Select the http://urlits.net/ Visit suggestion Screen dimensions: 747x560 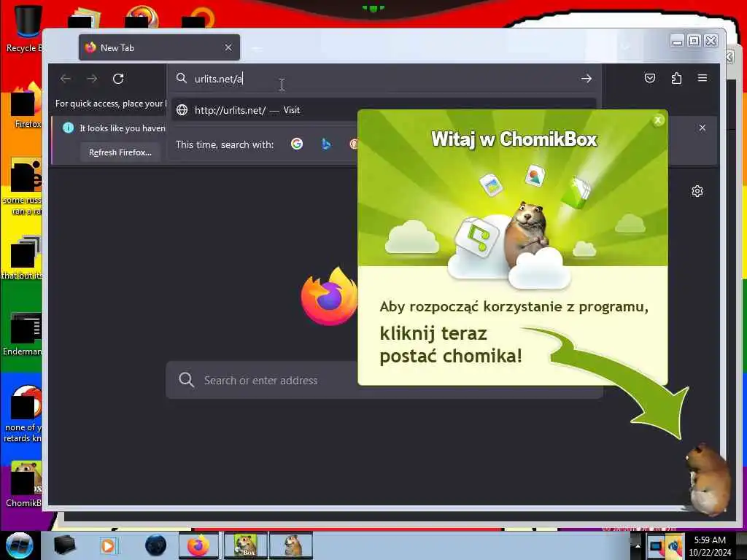[384, 110]
